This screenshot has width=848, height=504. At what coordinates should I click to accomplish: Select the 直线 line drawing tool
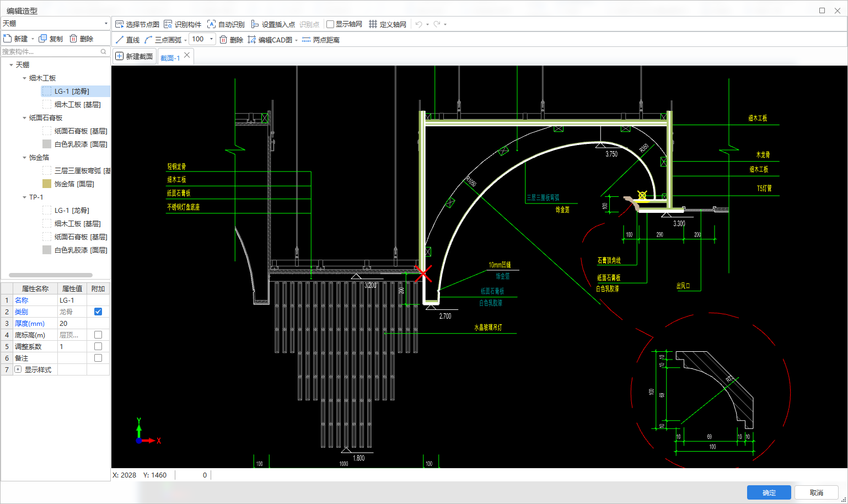(127, 40)
